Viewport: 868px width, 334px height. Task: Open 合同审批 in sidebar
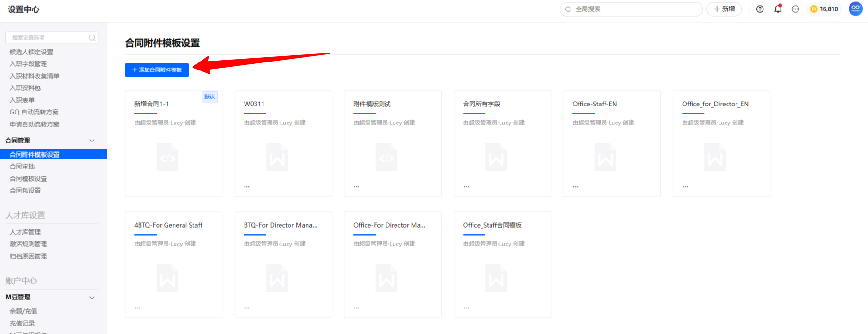coord(22,167)
